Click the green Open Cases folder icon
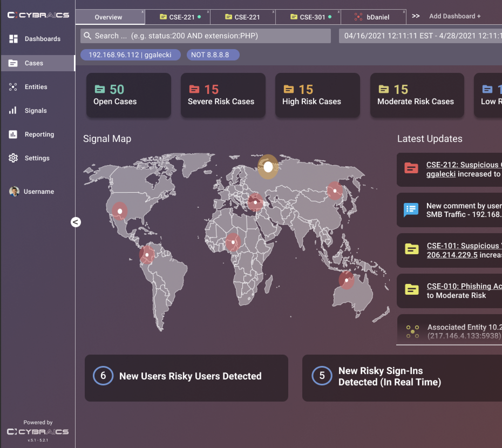This screenshot has width=502, height=448. tap(100, 89)
